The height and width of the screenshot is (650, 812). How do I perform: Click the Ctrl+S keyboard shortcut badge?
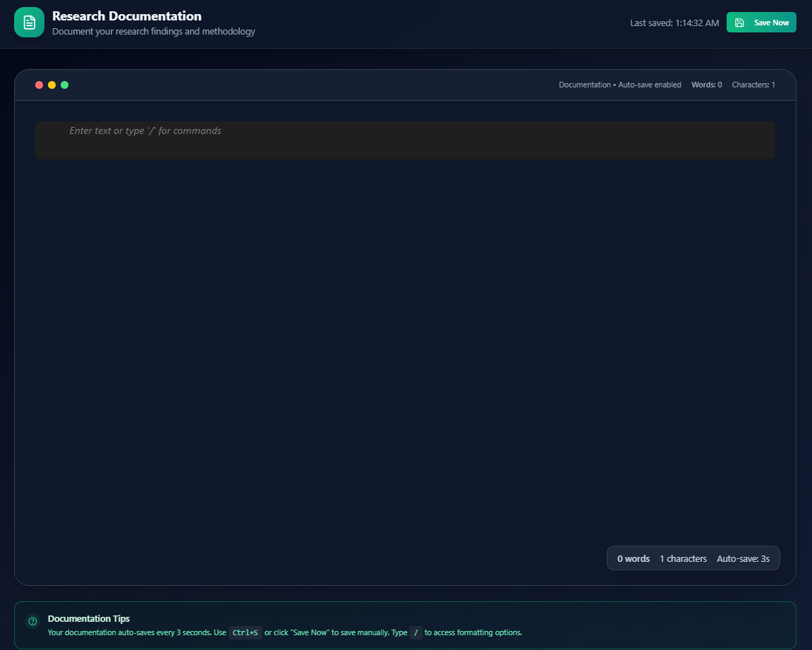click(x=246, y=632)
